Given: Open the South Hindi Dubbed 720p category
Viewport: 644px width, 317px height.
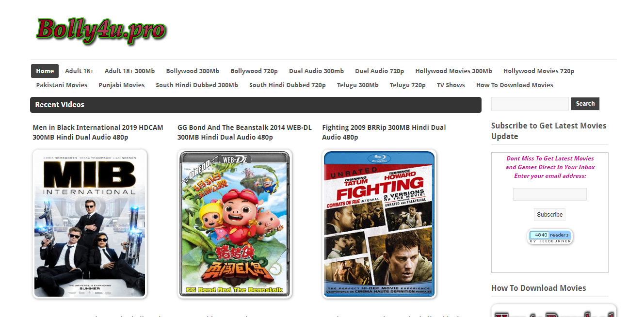Looking at the screenshot, I should (x=287, y=85).
